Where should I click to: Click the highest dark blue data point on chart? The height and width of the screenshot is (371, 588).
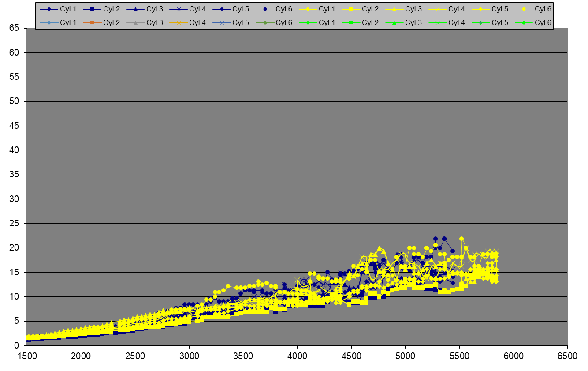click(435, 239)
